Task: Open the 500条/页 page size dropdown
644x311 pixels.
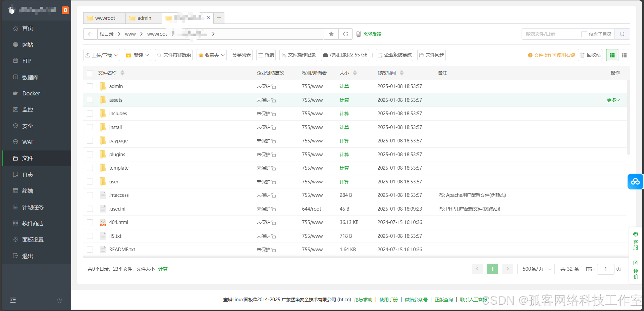Action: 536,269
